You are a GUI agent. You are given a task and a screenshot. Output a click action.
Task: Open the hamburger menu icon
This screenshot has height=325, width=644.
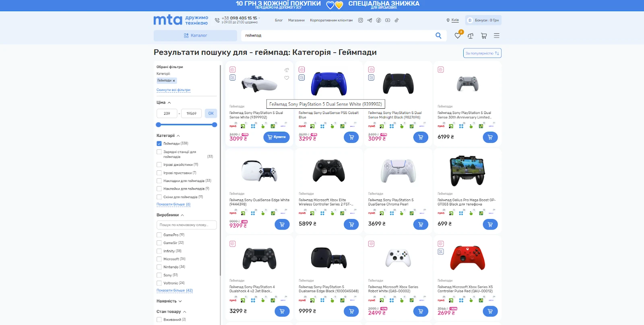(x=497, y=36)
